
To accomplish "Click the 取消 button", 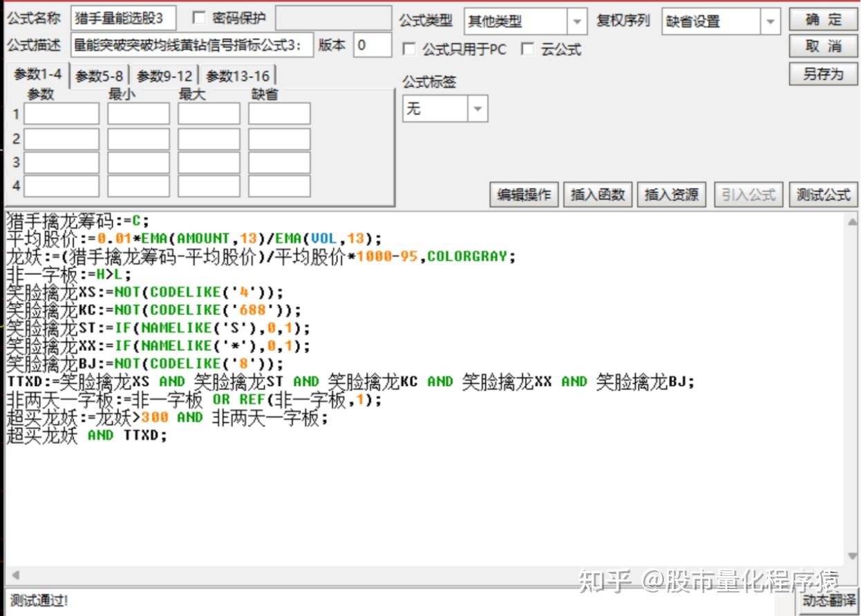I will click(x=823, y=46).
